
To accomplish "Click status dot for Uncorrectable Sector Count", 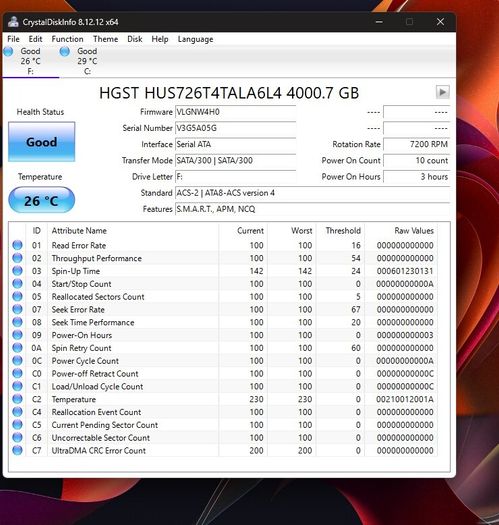I will click(17, 437).
